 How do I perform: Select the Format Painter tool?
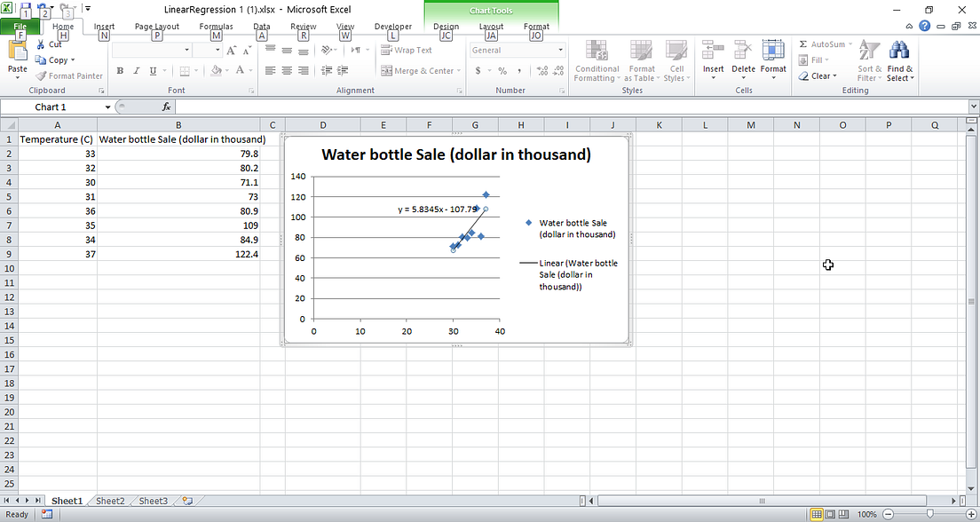(69, 75)
